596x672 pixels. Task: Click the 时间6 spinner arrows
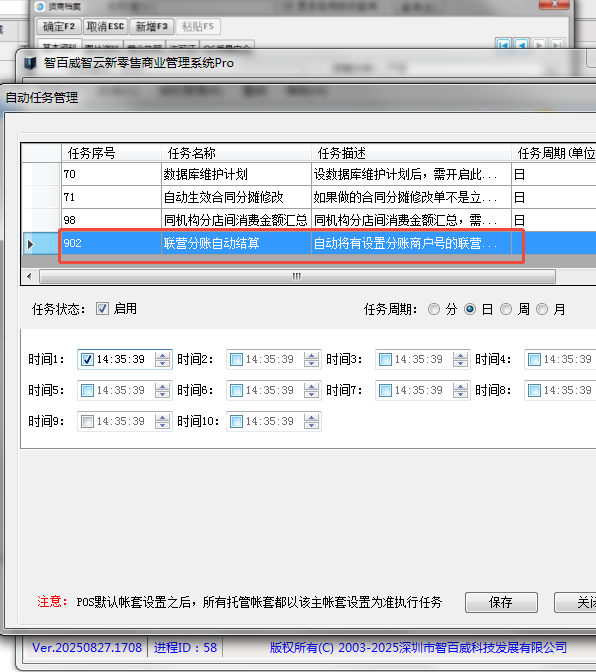tap(311, 390)
